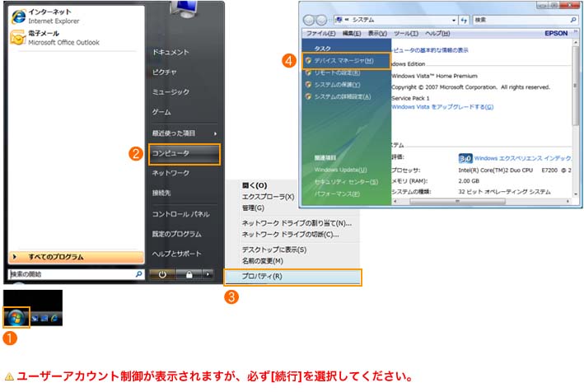Image resolution: width=584 pixels, height=392 pixels.
Task: Open Windows Update(U) related link
Action: 340,170
